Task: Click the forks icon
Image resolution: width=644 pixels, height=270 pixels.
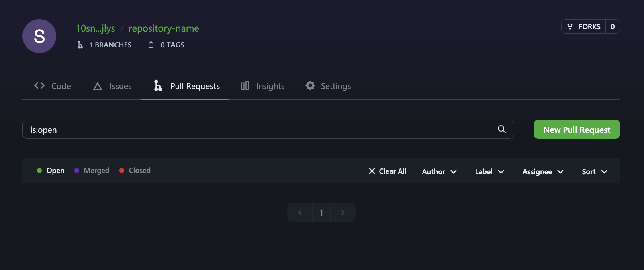Action: pyautogui.click(x=570, y=26)
